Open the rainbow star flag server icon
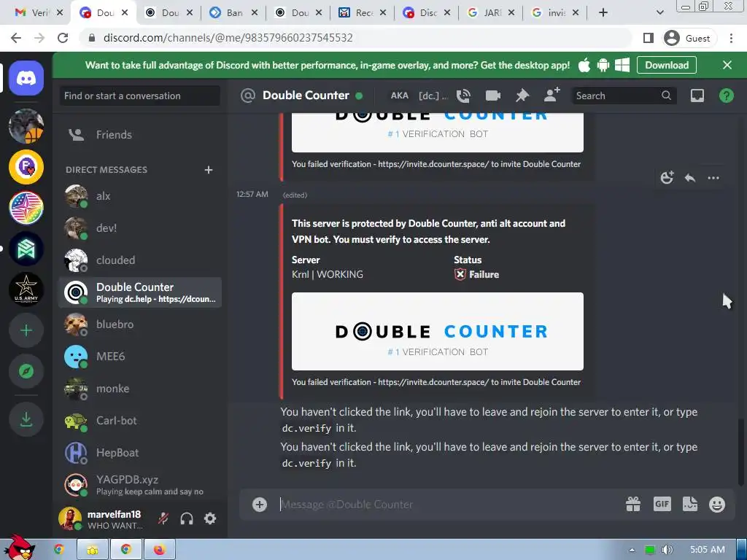The image size is (747, 560). (x=26, y=208)
